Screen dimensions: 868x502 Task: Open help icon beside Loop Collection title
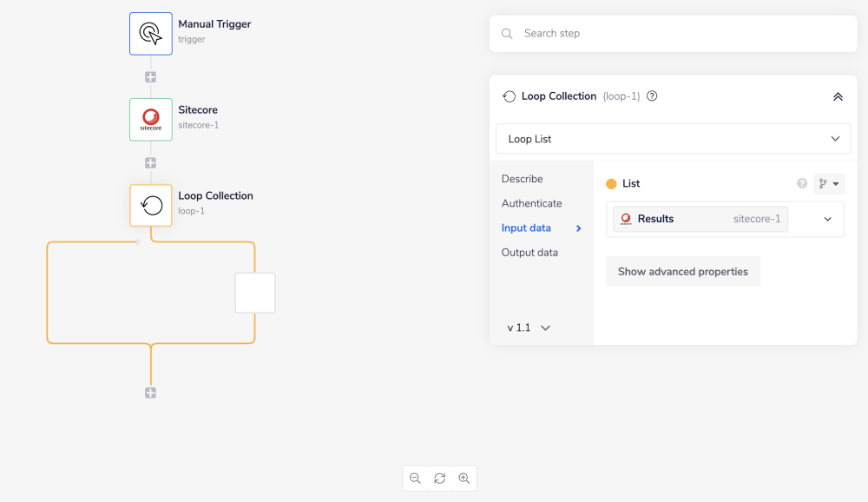click(652, 96)
